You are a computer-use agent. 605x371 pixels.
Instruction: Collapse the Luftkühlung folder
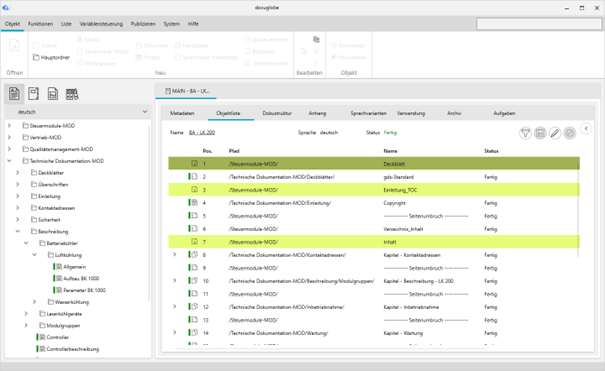click(34, 255)
